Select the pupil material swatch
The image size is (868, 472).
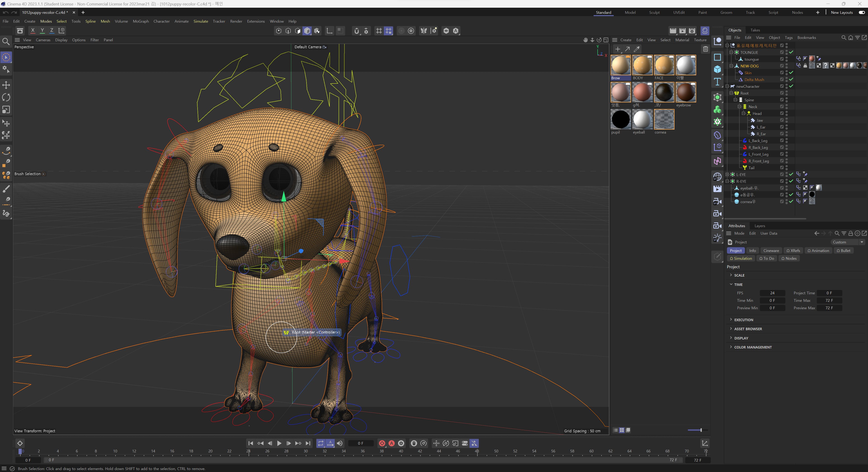(621, 119)
